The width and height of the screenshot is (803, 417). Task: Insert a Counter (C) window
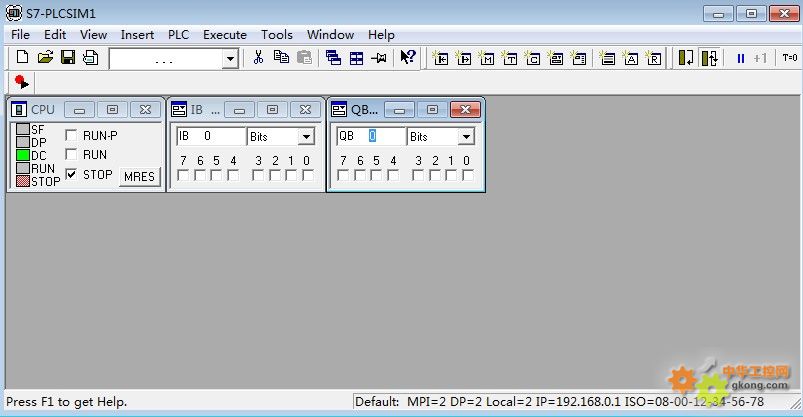tap(533, 58)
